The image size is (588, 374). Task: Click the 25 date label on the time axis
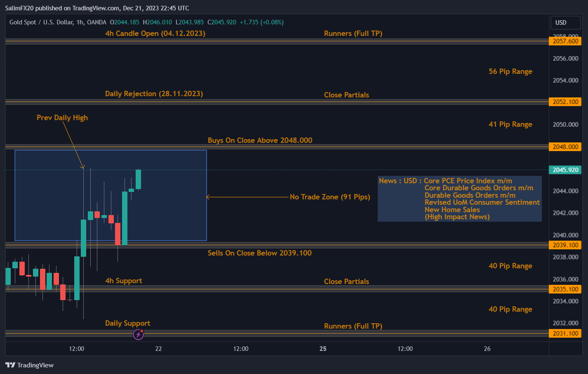click(x=322, y=349)
